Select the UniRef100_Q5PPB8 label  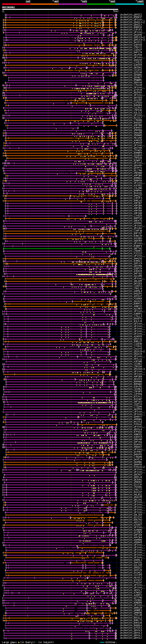[131, 130]
